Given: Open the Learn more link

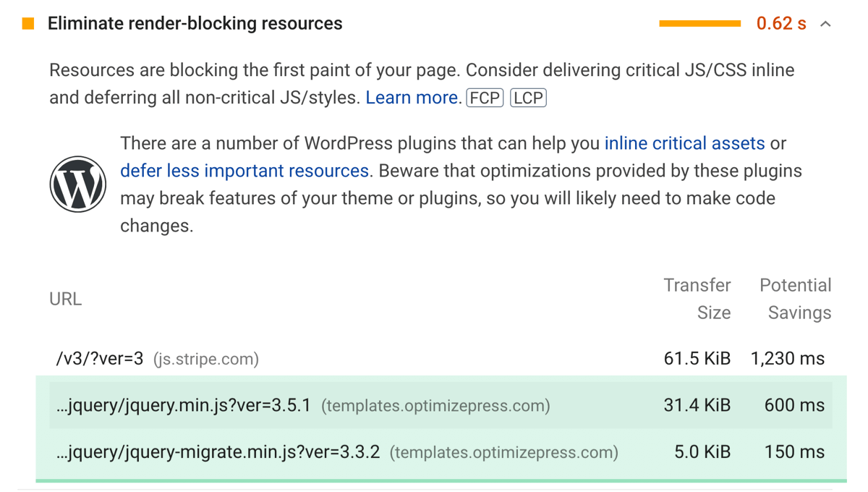Looking at the screenshot, I should (x=413, y=98).
